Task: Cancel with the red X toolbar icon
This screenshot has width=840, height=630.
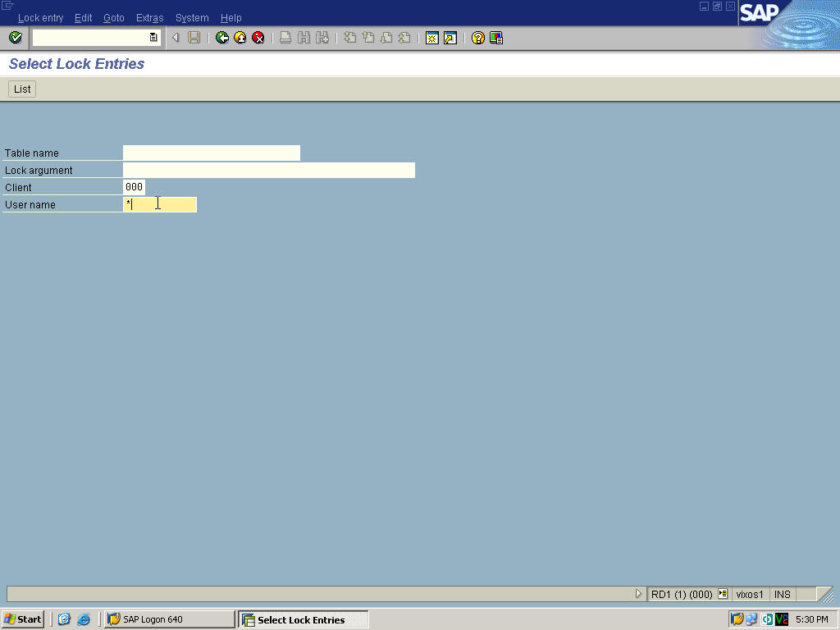Action: (x=257, y=37)
